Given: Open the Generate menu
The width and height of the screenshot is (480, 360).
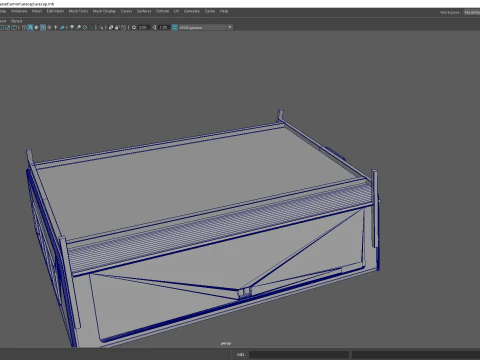Looking at the screenshot, I should pyautogui.click(x=192, y=11).
